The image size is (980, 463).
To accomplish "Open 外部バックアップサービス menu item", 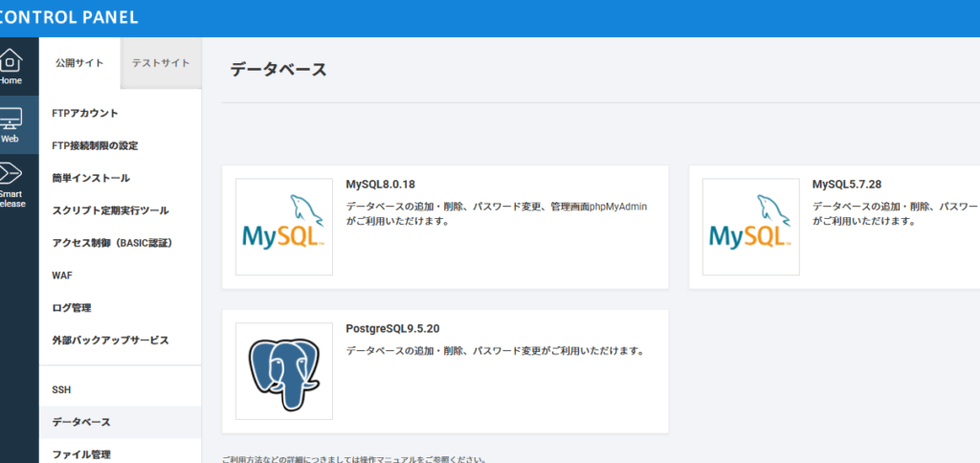I will pyautogui.click(x=110, y=341).
